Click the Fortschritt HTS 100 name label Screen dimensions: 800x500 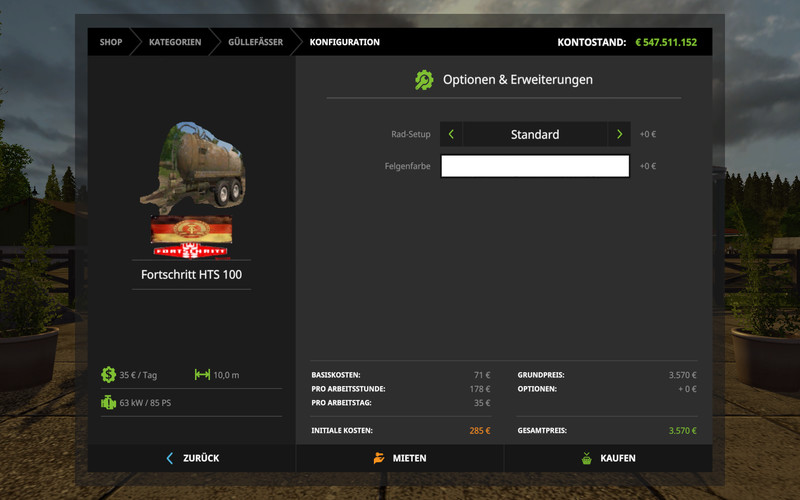pos(190,274)
